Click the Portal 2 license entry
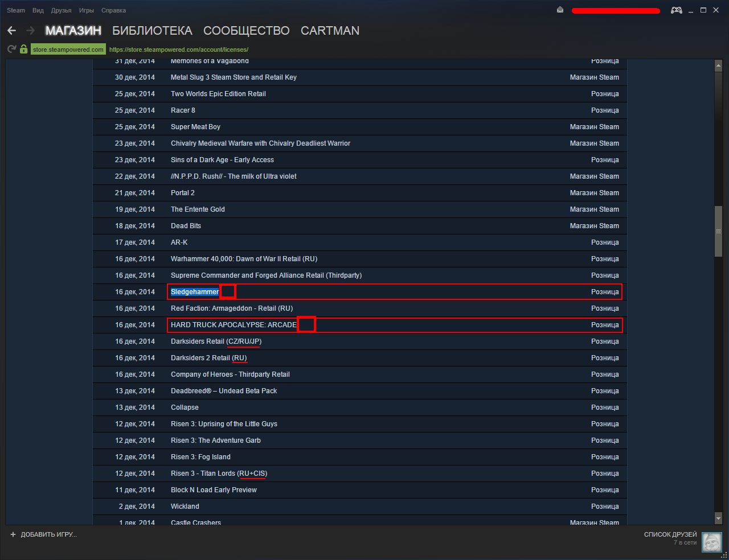 pyautogui.click(x=183, y=193)
